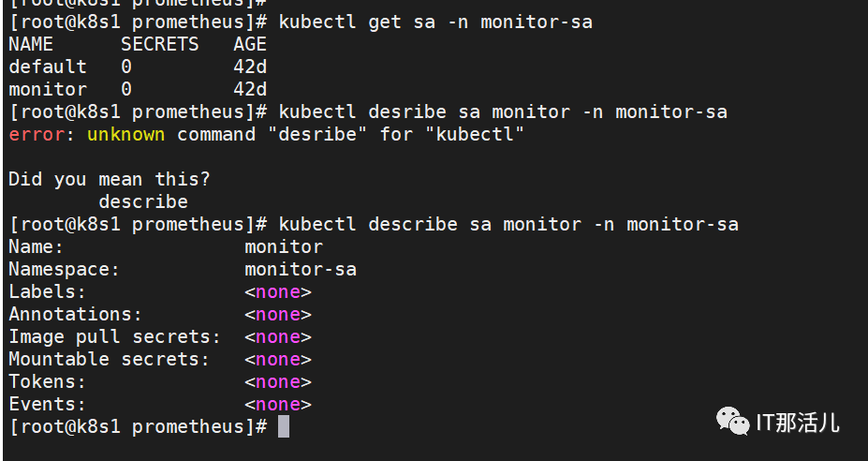Click the "Image pull secrets:" label
Screen dimensions: 868x461
click(115, 337)
